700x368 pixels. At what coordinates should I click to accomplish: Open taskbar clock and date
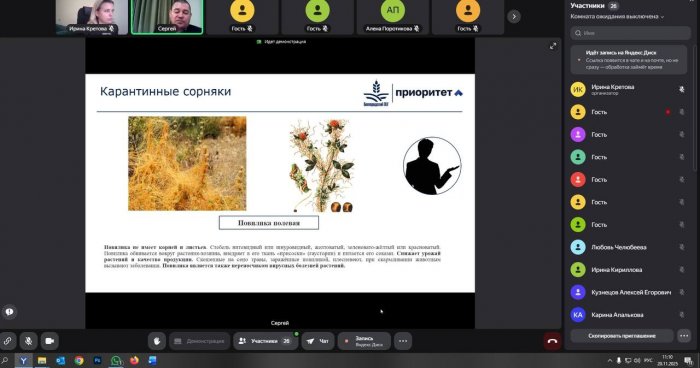point(668,360)
